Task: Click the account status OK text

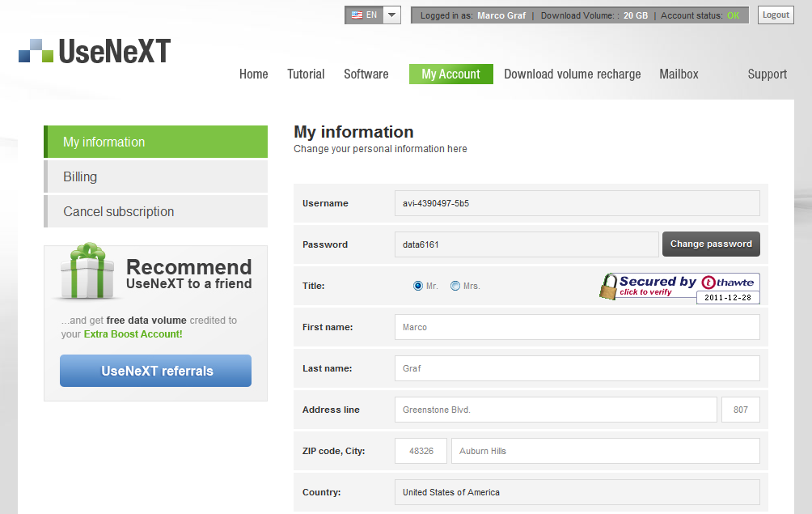Action: click(x=734, y=15)
